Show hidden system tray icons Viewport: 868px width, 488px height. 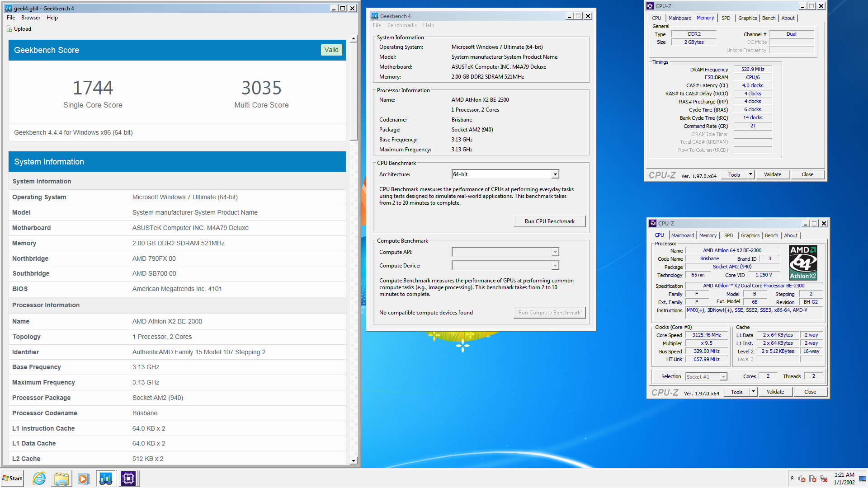(792, 478)
